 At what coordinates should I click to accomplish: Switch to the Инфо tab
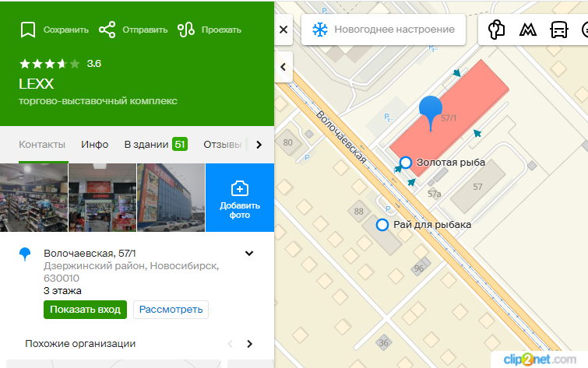pyautogui.click(x=94, y=144)
